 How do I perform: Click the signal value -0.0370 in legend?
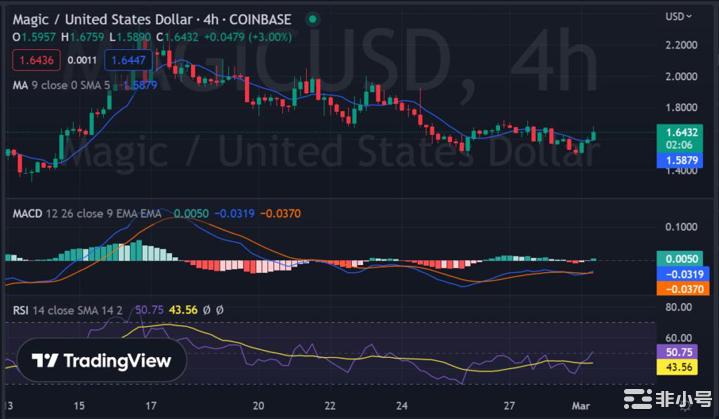280,213
